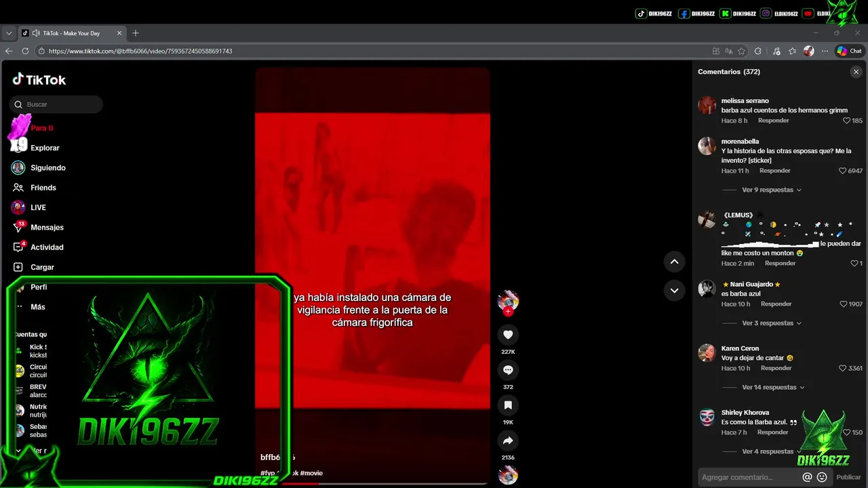Image resolution: width=868 pixels, height=488 pixels.
Task: Go to next video with down arrow
Action: coord(674,290)
